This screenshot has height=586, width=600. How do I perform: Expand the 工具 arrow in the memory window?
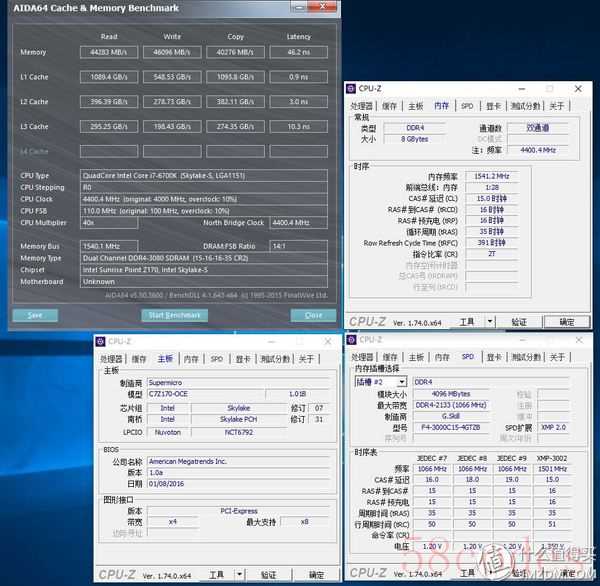[491, 322]
